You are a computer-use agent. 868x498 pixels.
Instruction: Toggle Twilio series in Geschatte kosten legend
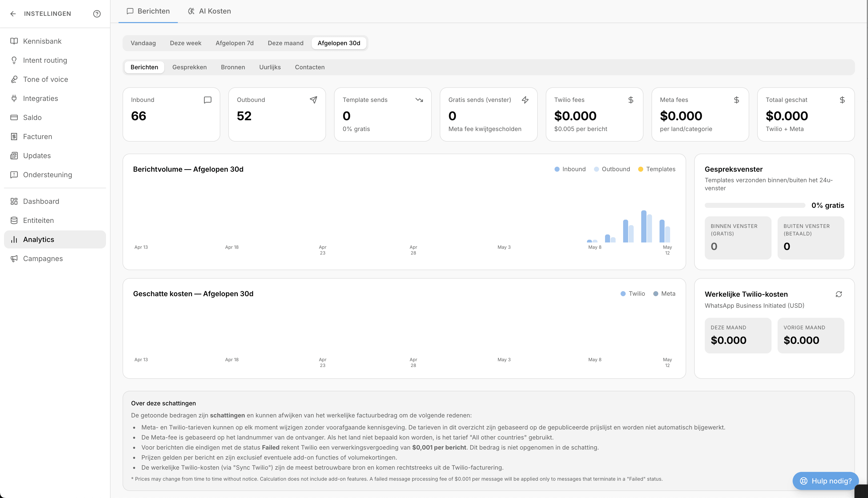(633, 294)
